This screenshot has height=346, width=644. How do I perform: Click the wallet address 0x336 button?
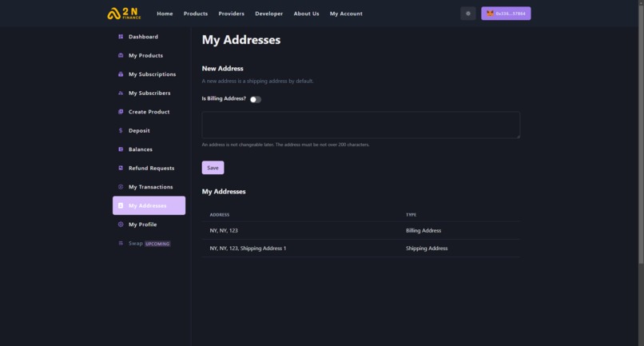[x=506, y=14]
